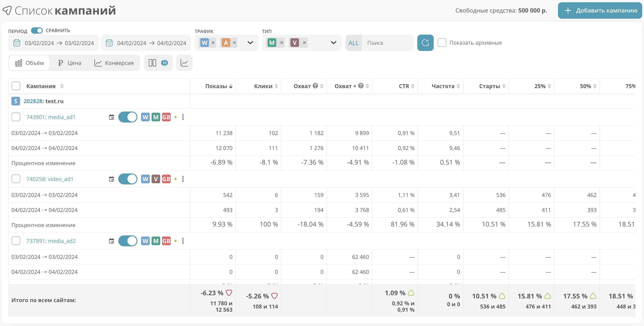Remove the M type filter tag
This screenshot has width=644, height=326.
pyautogui.click(x=281, y=43)
